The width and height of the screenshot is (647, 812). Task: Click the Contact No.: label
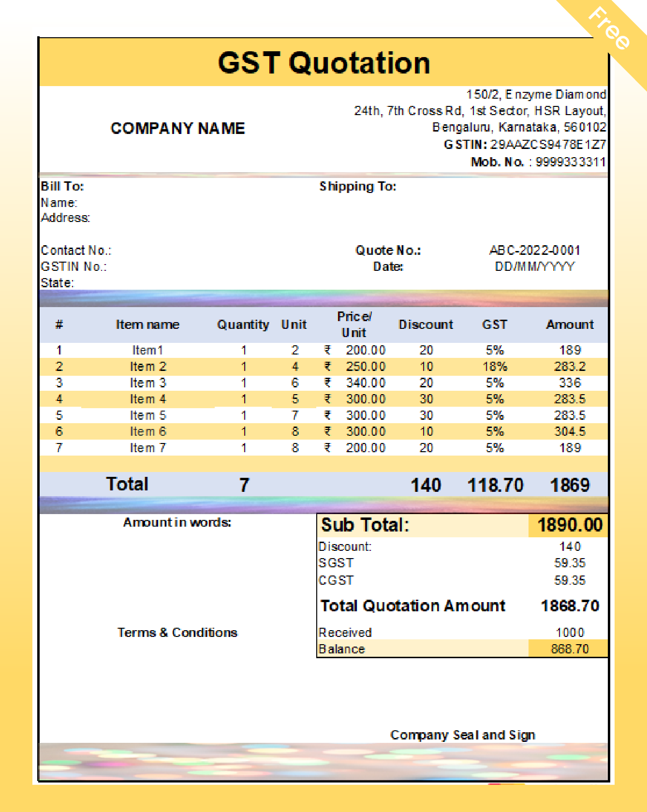76,251
